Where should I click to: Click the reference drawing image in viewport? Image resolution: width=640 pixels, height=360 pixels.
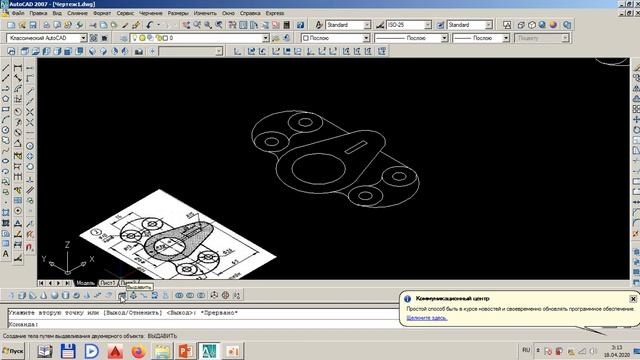click(x=178, y=236)
